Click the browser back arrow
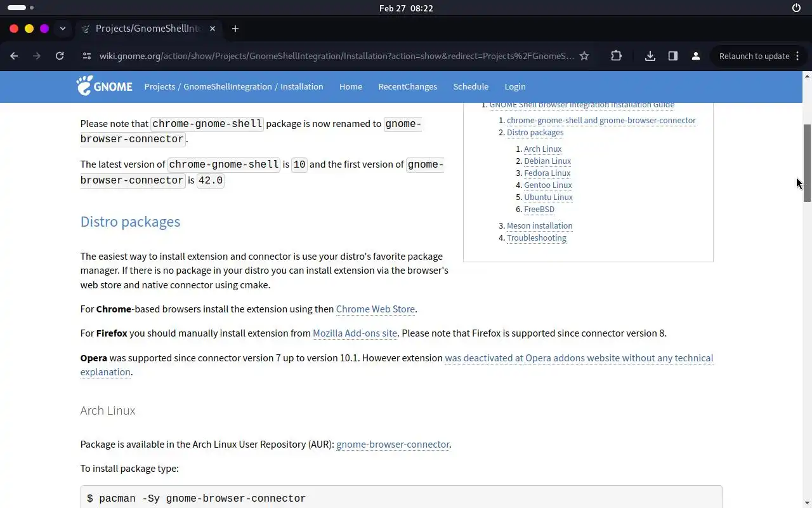Screen dimensions: 812x508 14,56
